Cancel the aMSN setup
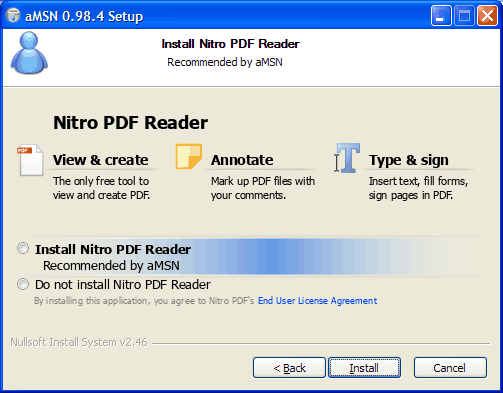This screenshot has width=503, height=393. pyautogui.click(x=450, y=368)
